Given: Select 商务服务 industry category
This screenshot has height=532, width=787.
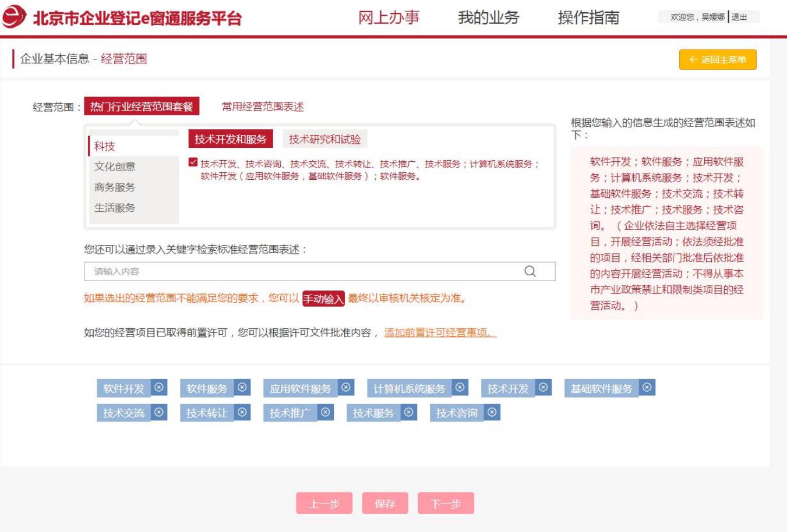Looking at the screenshot, I should click(x=115, y=187).
